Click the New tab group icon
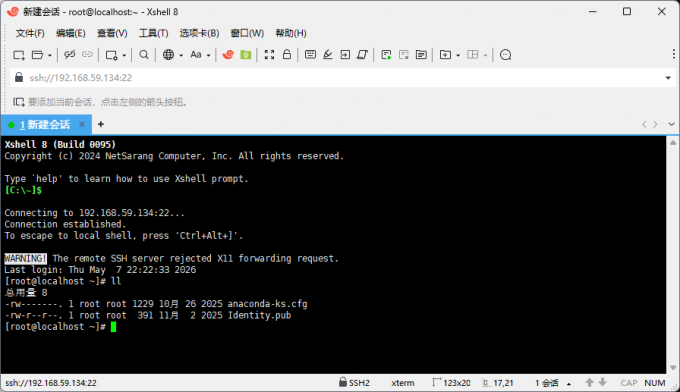 pos(445,55)
